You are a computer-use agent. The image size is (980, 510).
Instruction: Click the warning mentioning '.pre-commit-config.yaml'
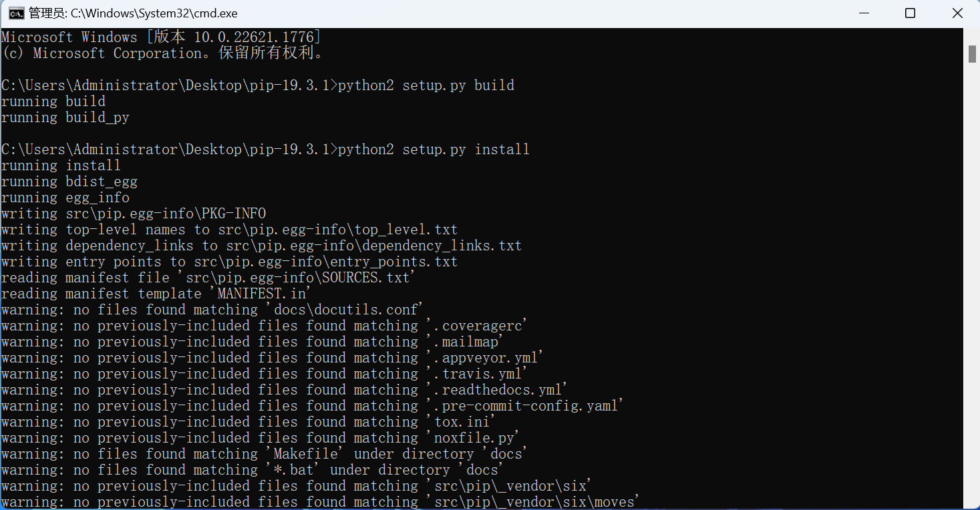[313, 406]
